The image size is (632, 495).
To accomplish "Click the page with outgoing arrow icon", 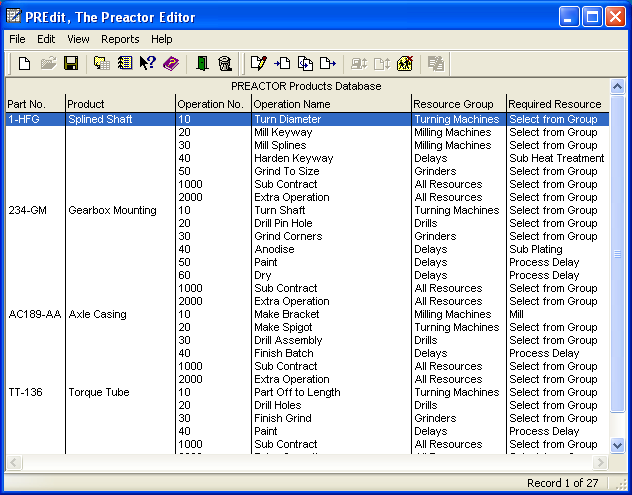I will 328,63.
